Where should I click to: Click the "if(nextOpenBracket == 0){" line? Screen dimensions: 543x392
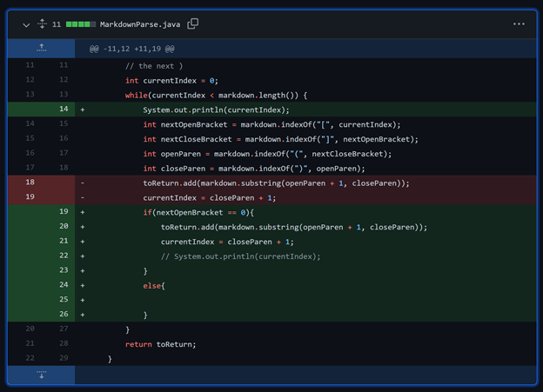(198, 212)
